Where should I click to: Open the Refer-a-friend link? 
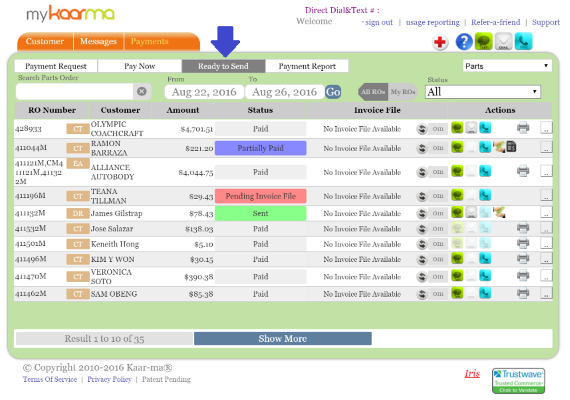[x=495, y=22]
